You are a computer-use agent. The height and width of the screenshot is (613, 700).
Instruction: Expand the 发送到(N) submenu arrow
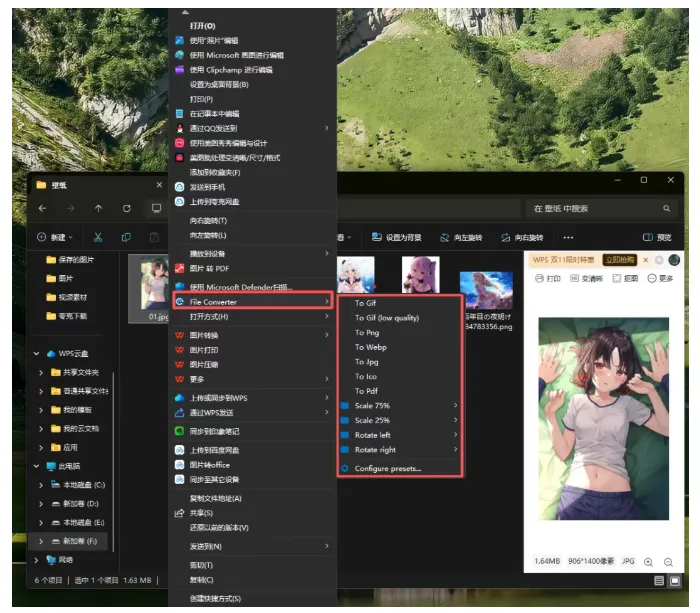(x=327, y=546)
